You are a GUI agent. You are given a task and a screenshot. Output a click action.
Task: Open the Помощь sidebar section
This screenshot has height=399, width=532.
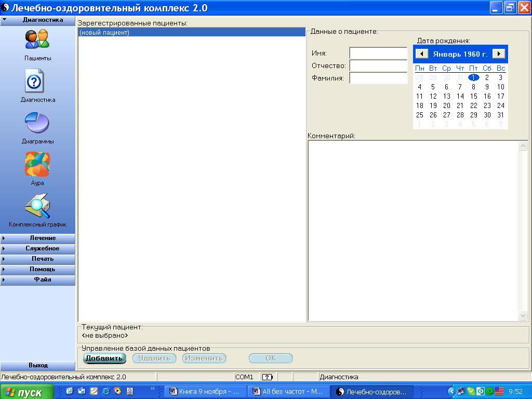tap(38, 269)
